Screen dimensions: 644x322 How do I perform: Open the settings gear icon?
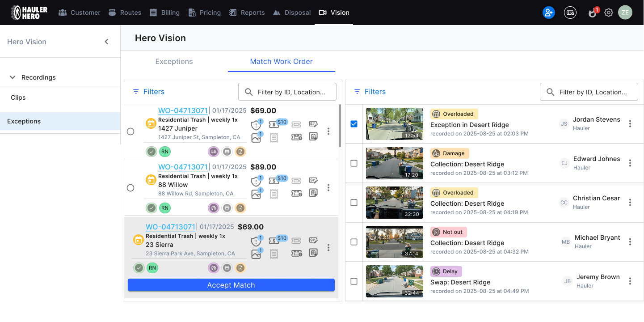[608, 13]
